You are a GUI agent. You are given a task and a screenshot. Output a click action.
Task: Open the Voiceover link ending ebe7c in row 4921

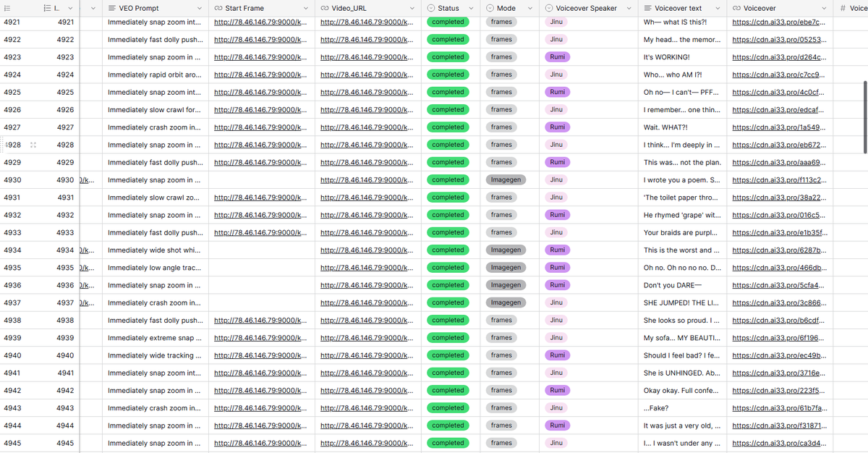pyautogui.click(x=778, y=22)
